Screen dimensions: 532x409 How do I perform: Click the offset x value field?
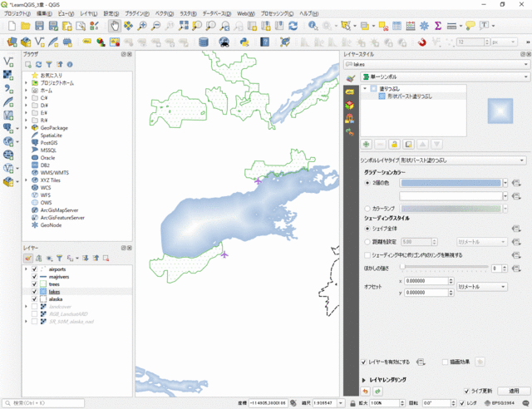(x=426, y=281)
